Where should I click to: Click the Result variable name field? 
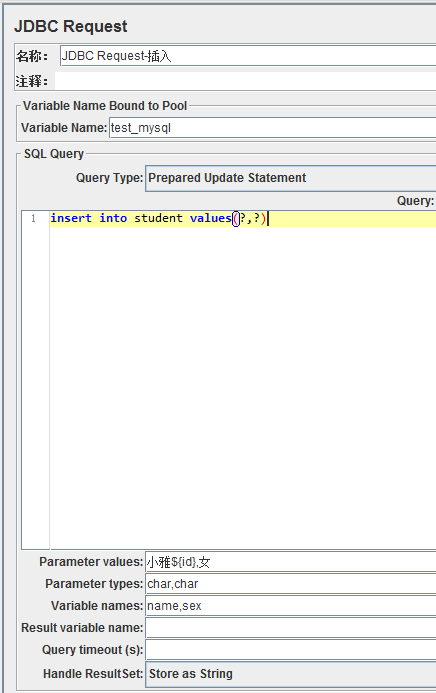tap(291, 628)
